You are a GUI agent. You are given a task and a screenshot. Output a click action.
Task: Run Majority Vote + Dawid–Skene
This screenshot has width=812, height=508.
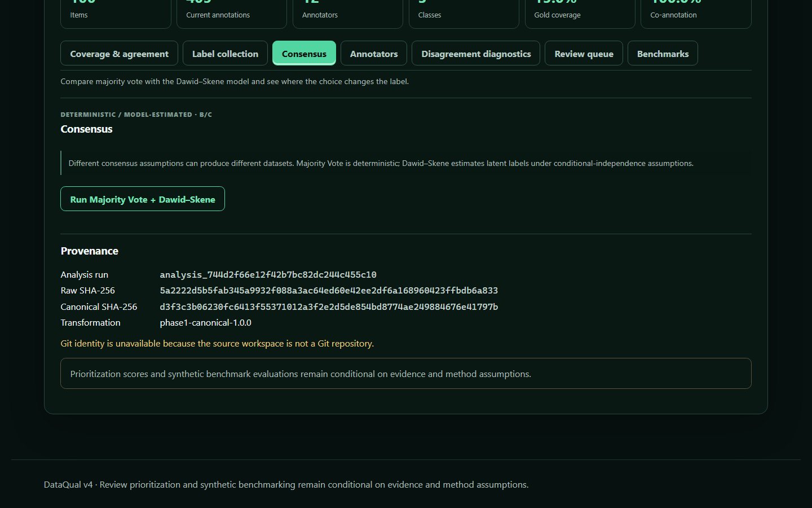click(143, 199)
